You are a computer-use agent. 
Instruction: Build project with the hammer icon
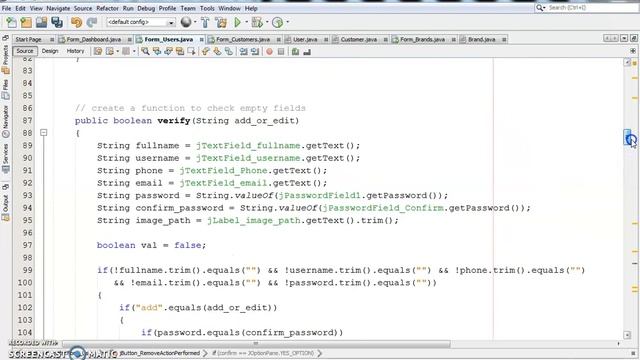pyautogui.click(x=205, y=22)
